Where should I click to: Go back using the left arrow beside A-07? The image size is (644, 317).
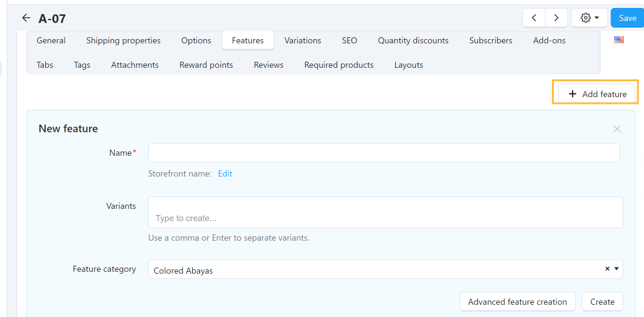26,18
